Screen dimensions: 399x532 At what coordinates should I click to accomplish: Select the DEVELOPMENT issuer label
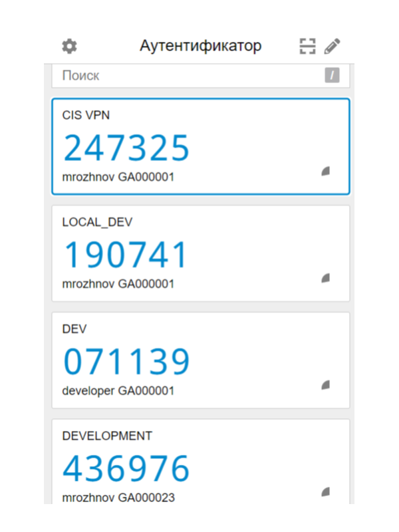107,436
